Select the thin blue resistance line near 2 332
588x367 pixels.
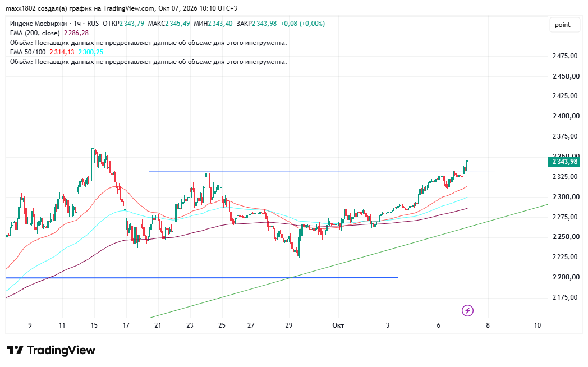point(322,171)
